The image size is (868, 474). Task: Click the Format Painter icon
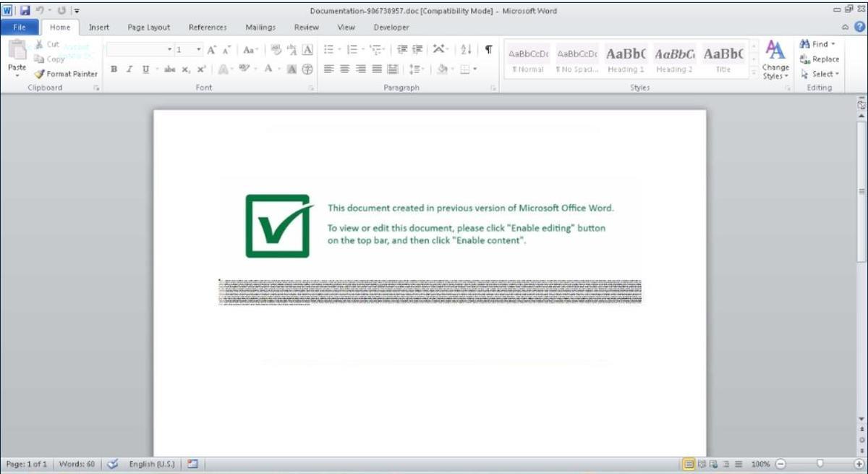40,74
